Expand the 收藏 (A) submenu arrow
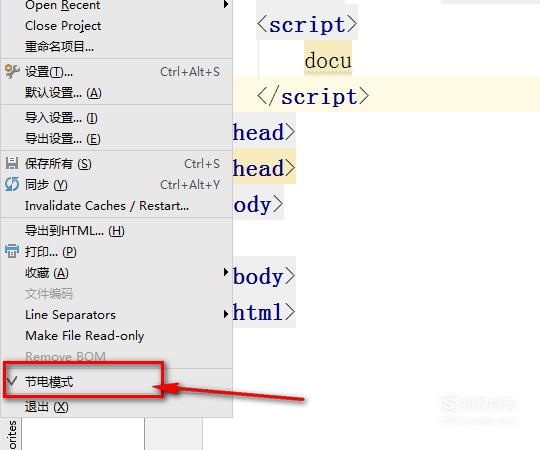The width and height of the screenshot is (540, 450). 226,272
